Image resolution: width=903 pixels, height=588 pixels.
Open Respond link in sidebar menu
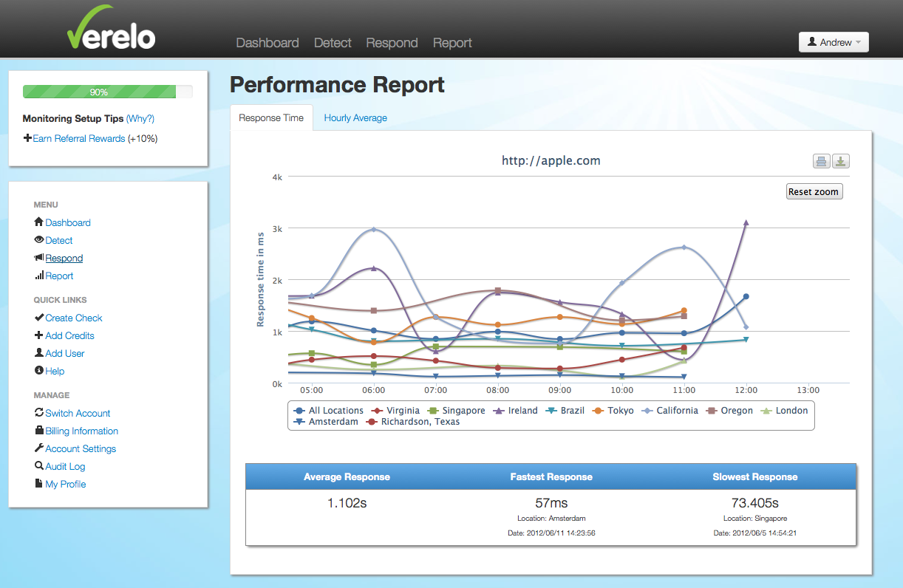[64, 258]
